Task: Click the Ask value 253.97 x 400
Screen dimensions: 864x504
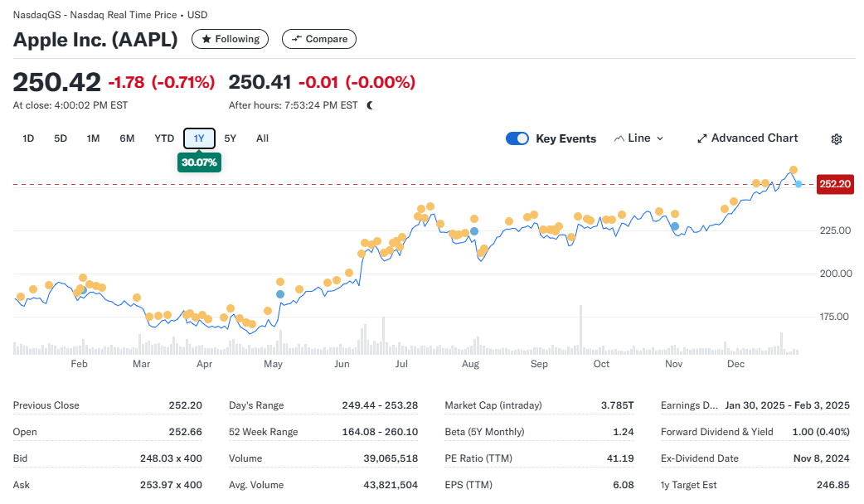Action: pos(171,485)
